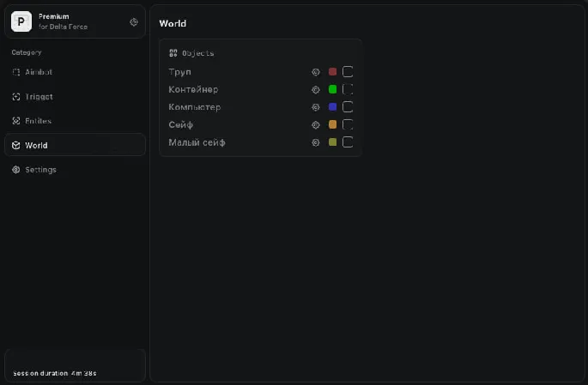Open settings gear for Компьютер row

316,107
